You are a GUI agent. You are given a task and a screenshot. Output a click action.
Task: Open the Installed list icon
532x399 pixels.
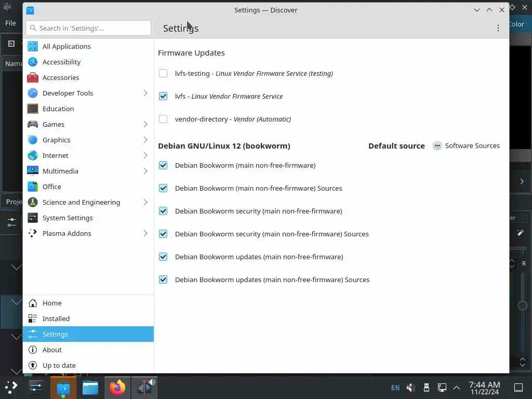tap(33, 318)
